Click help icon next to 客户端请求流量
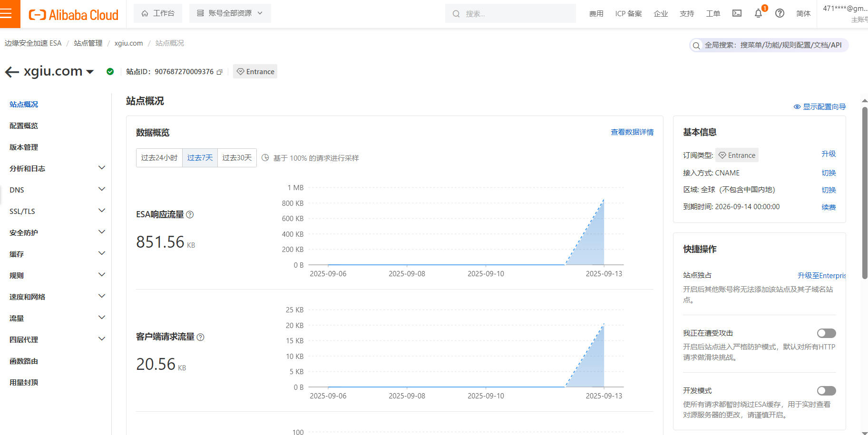This screenshot has width=868, height=435. tap(200, 337)
